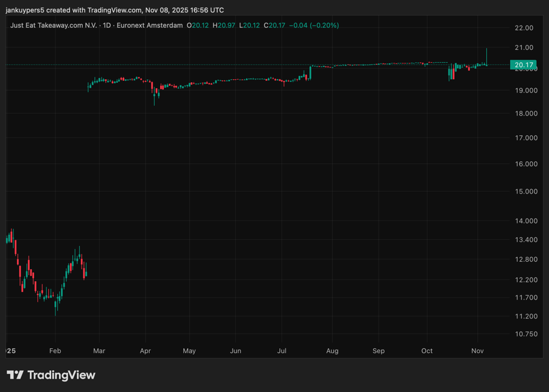Screen dimensions: 549x392
Task: Click the TradingView logo icon
Action: pos(15,375)
